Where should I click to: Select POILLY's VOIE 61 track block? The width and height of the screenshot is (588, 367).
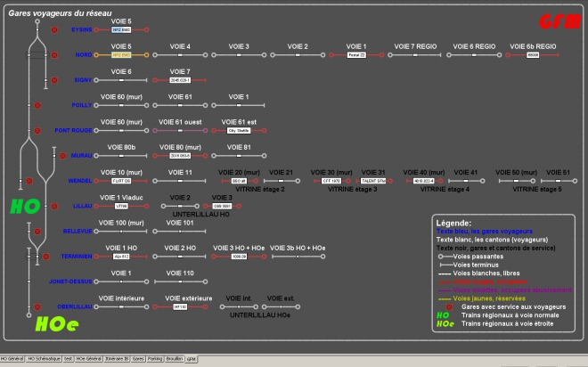tap(180, 105)
